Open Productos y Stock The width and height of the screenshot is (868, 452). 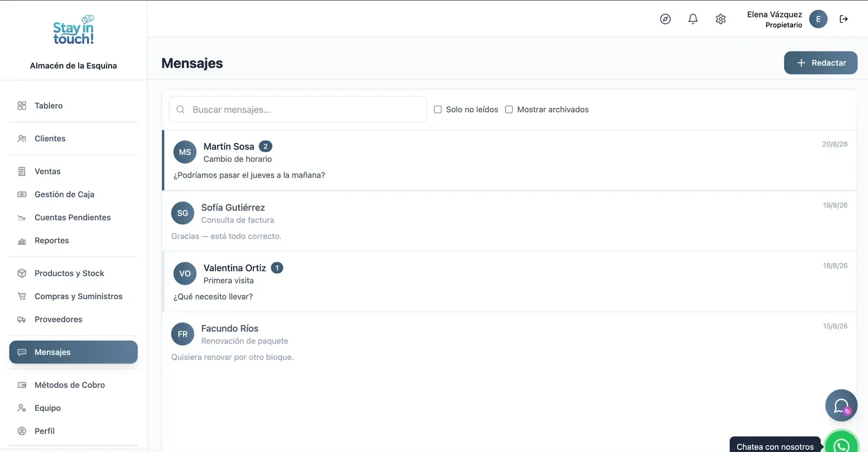[x=73, y=273]
